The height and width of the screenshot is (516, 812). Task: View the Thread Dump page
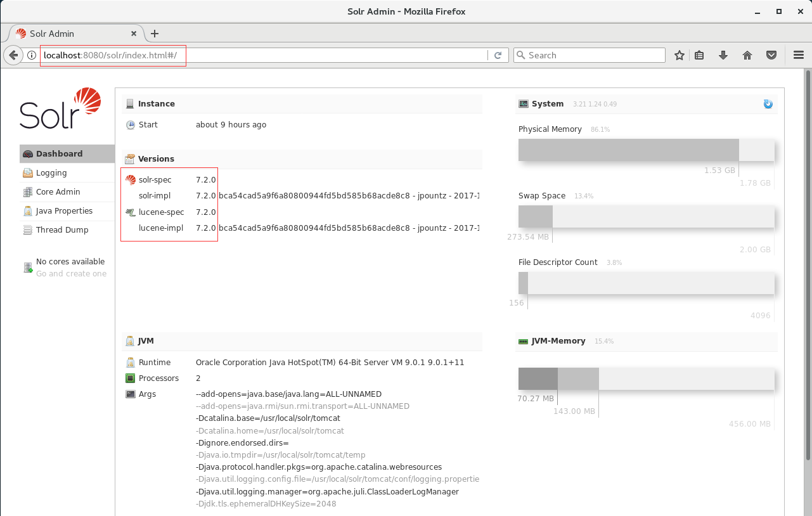[61, 230]
